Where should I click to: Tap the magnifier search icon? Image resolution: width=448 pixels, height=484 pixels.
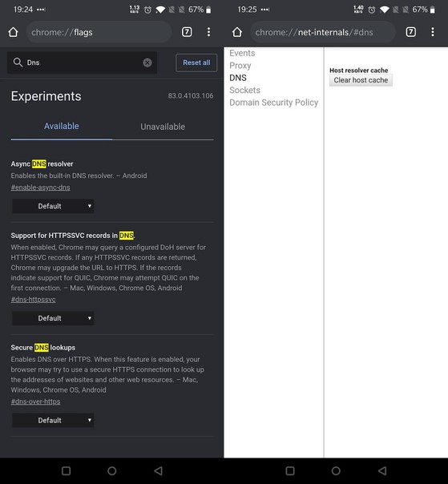[x=18, y=63]
